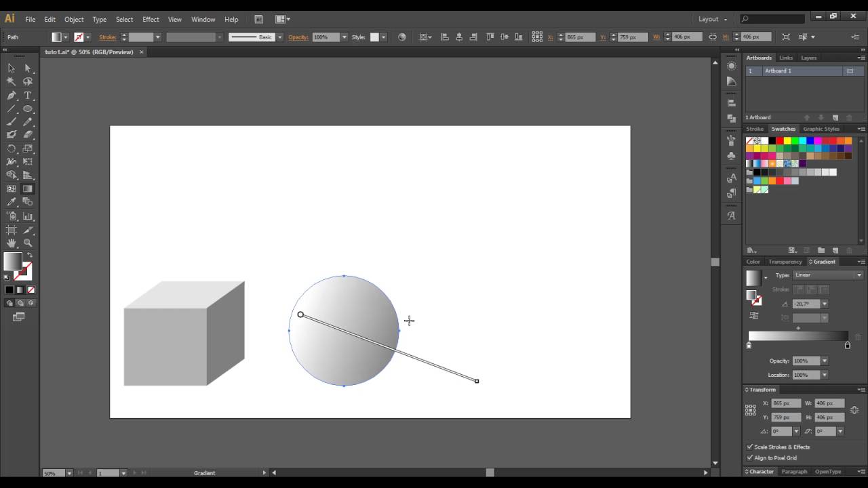Select the Ellipse shape tool
The image size is (868, 488).
(28, 109)
